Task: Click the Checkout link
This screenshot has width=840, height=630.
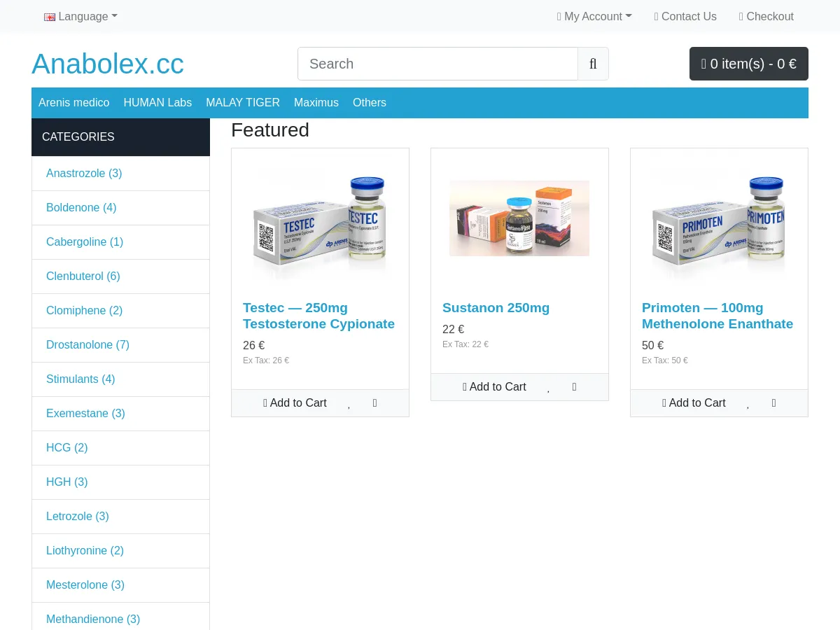Action: (766, 16)
